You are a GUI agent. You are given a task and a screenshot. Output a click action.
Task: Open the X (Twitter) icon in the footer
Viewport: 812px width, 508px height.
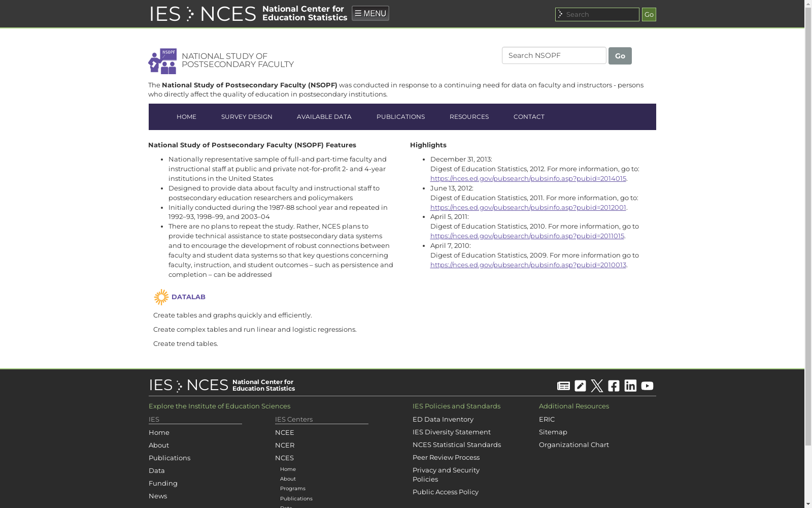click(597, 386)
